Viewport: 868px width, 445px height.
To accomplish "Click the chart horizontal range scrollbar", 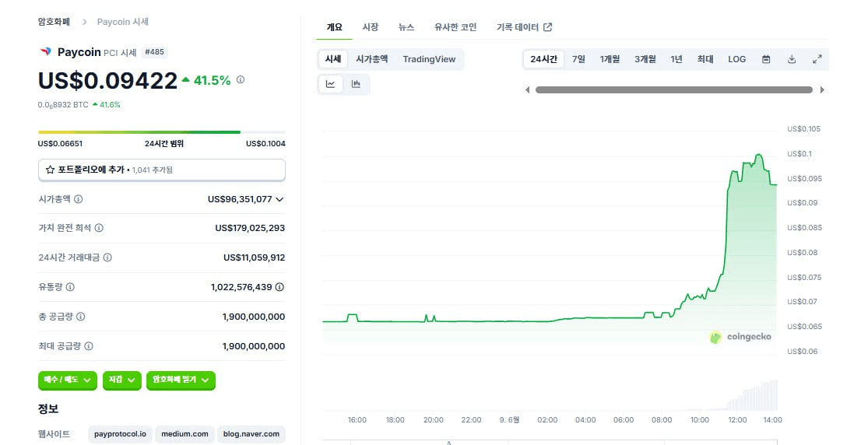I will 673,90.
